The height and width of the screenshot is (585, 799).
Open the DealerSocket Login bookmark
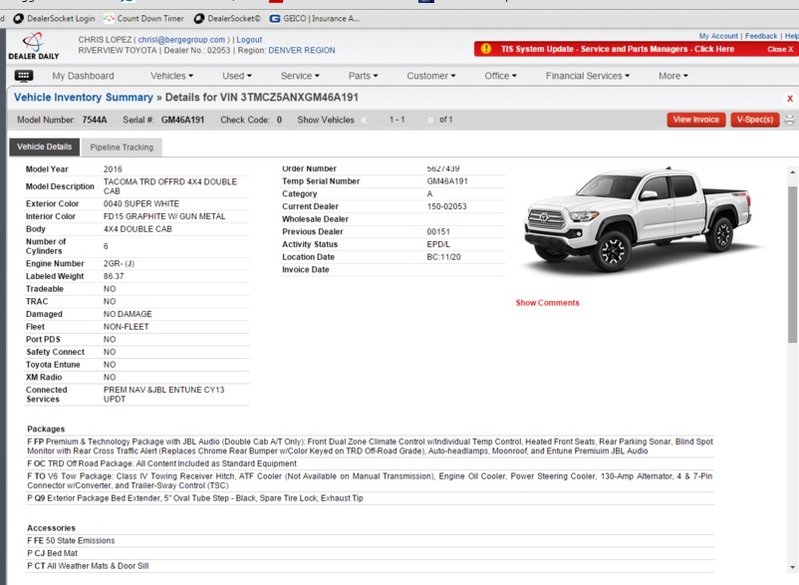pos(54,18)
